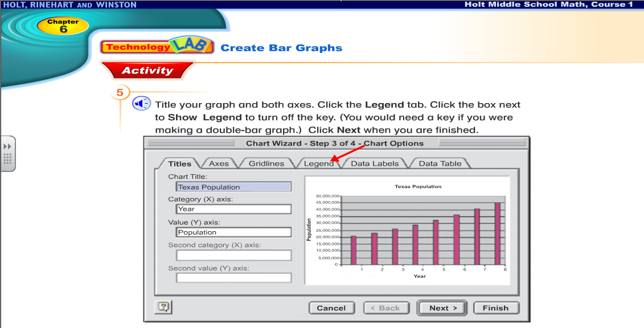Focus the Category (X) axis field
The height and width of the screenshot is (328, 644).
coord(234,209)
